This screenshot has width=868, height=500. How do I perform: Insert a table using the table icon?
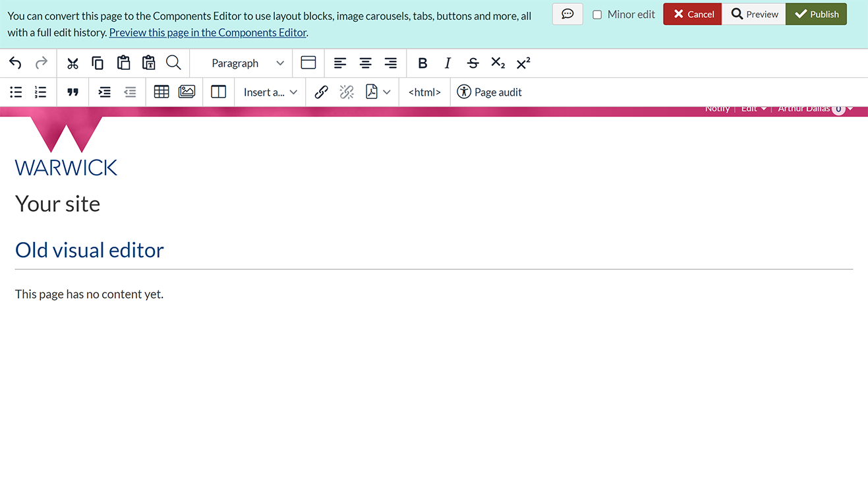pos(161,92)
